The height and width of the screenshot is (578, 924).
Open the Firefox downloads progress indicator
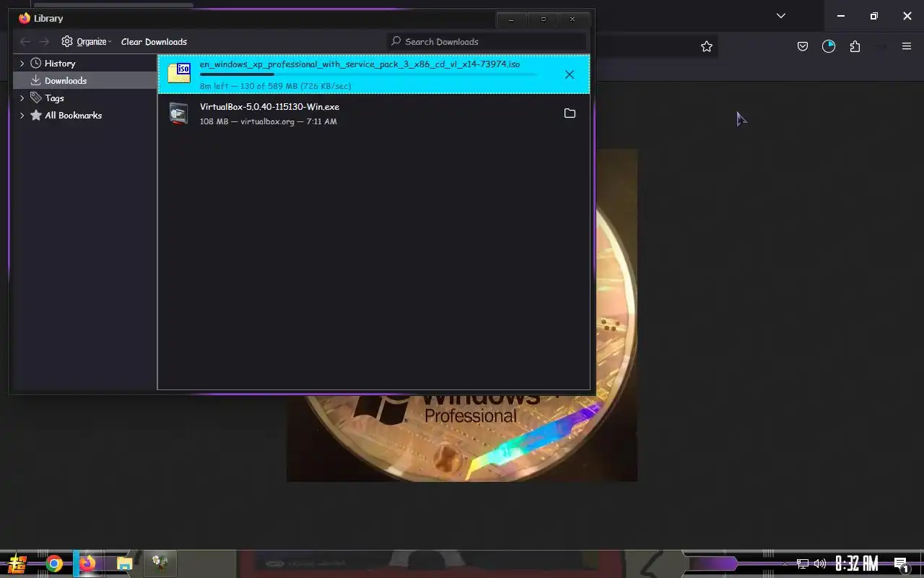[829, 46]
